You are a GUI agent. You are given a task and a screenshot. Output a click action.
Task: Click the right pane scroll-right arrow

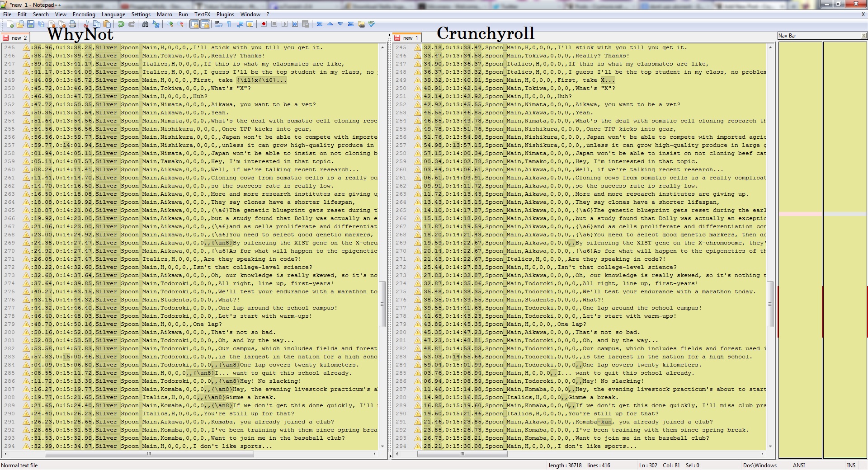coord(762,454)
